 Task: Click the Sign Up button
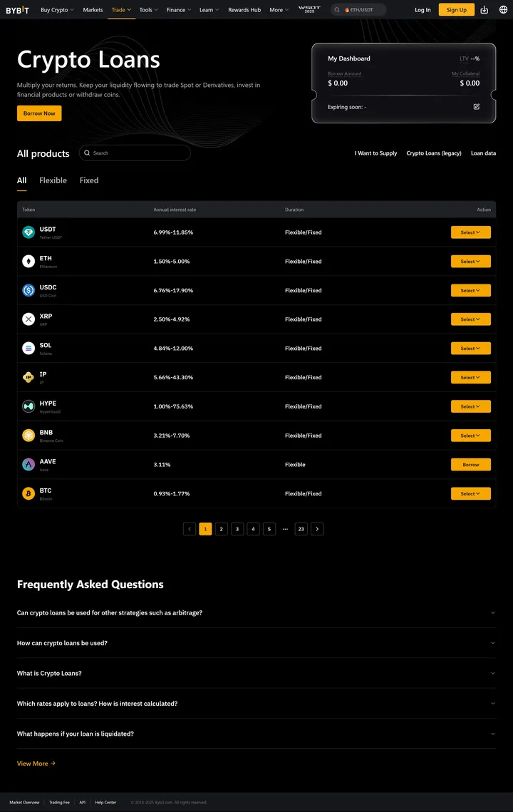(x=456, y=9)
